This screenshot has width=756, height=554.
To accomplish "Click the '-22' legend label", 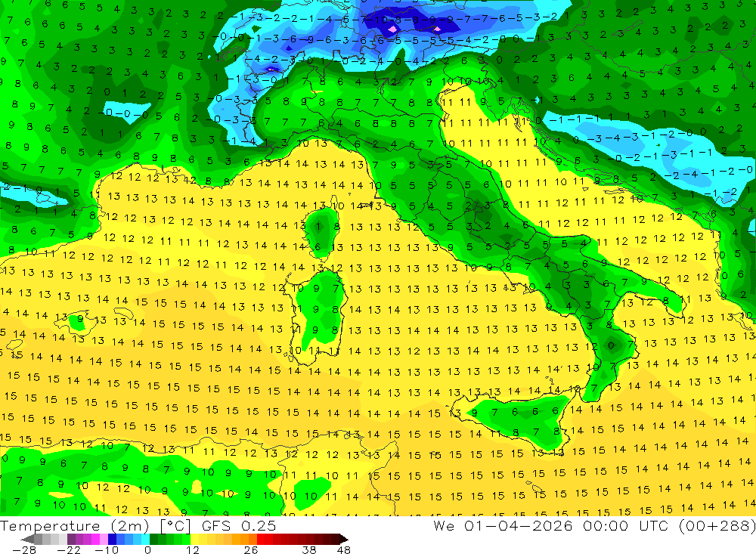I will pos(69,549).
